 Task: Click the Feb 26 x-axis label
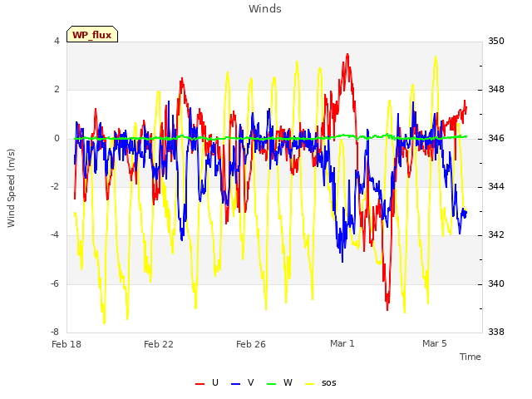tap(251, 344)
